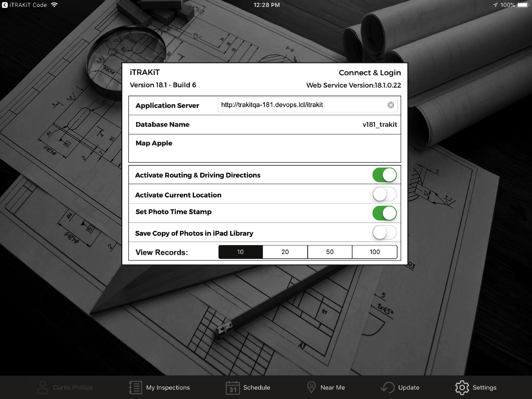Go back via iTRAKiT Code arrow
This screenshot has width=532, height=399.
(x=4, y=5)
